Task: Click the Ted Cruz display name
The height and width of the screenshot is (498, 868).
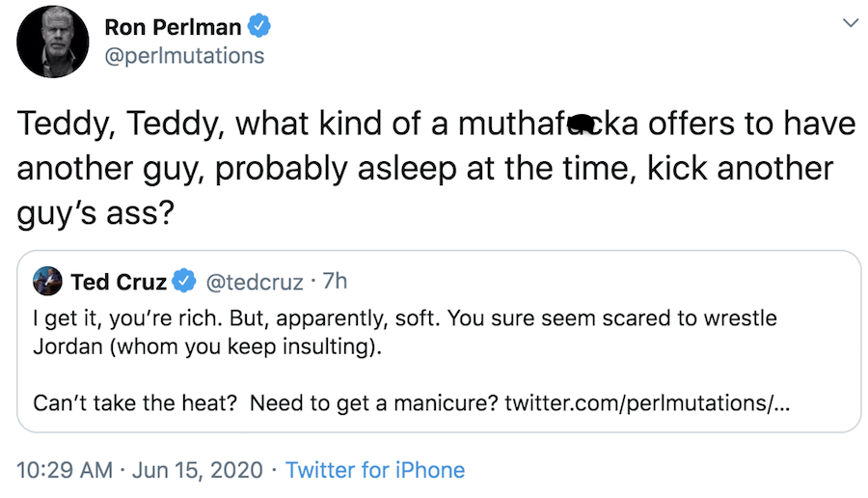Action: click(119, 282)
